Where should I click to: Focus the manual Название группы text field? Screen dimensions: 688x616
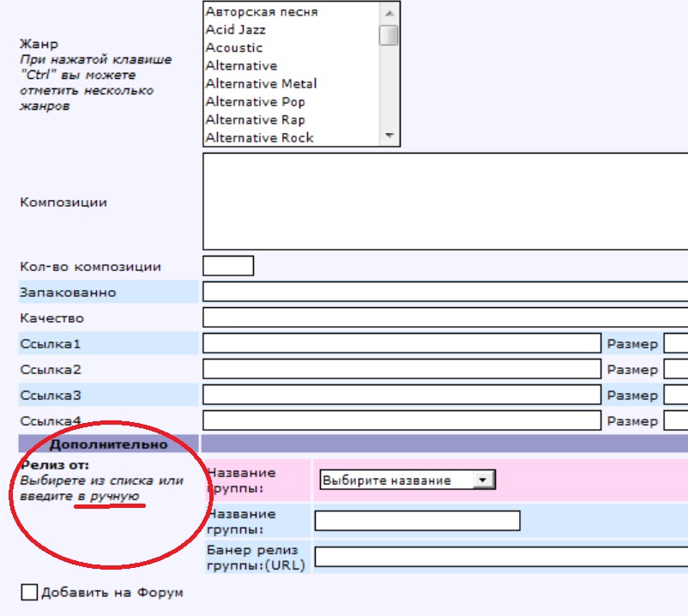[x=418, y=521]
